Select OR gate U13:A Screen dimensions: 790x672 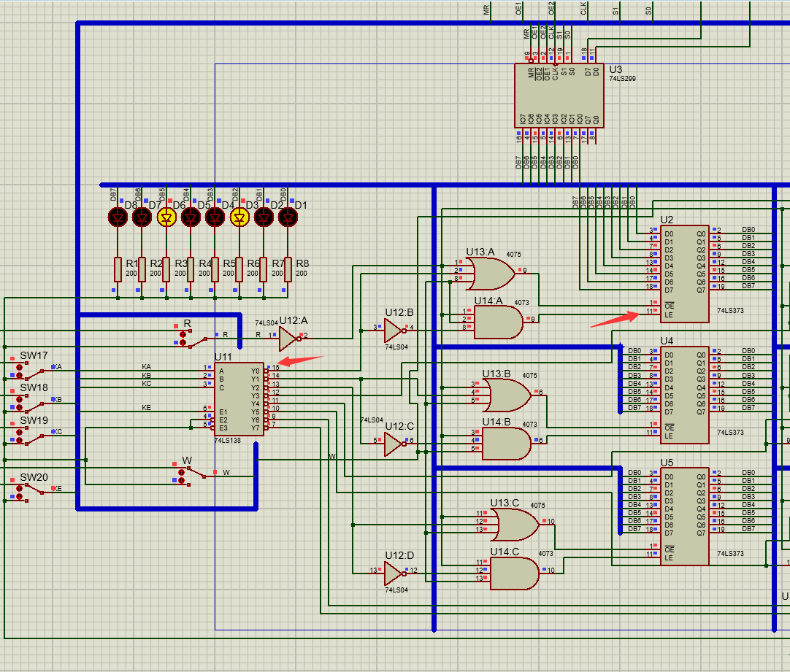click(490, 274)
